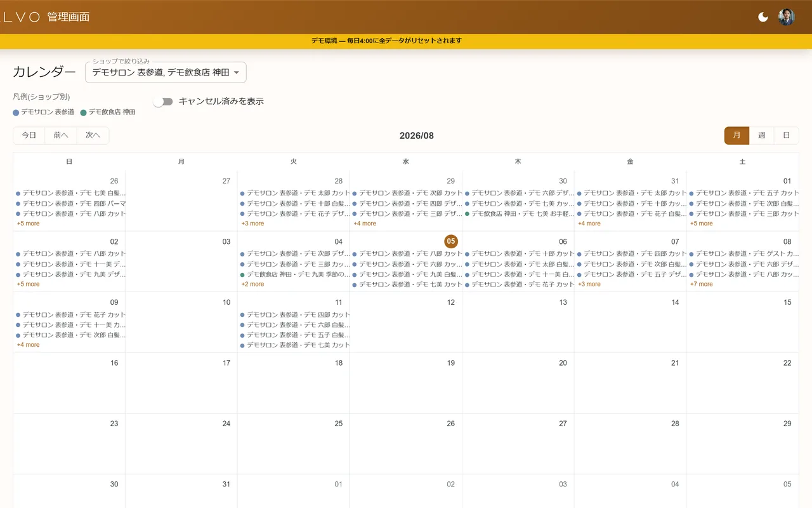
Task: Open デモ 八郎 カット event on August 05
Action: click(x=407, y=253)
